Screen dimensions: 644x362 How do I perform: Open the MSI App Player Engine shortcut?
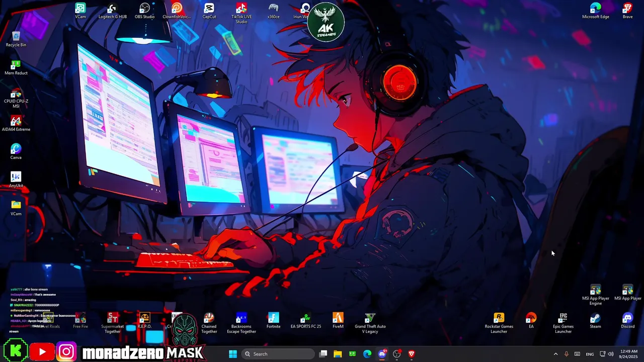596,295
